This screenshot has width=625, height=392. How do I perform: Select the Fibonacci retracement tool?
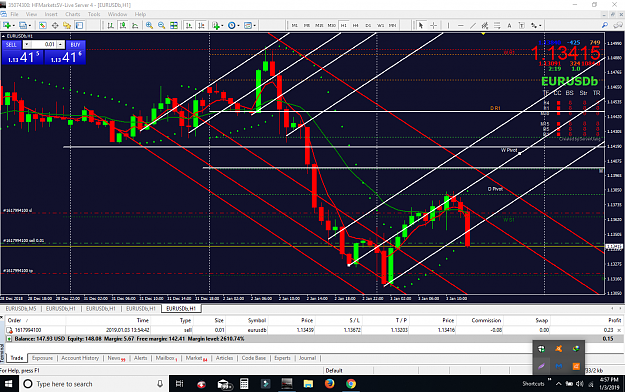click(x=497, y=26)
